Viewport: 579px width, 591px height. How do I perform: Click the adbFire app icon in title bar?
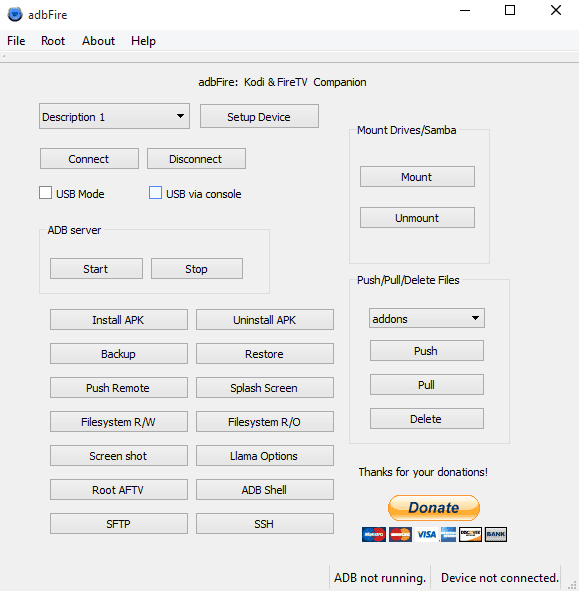pyautogui.click(x=15, y=15)
